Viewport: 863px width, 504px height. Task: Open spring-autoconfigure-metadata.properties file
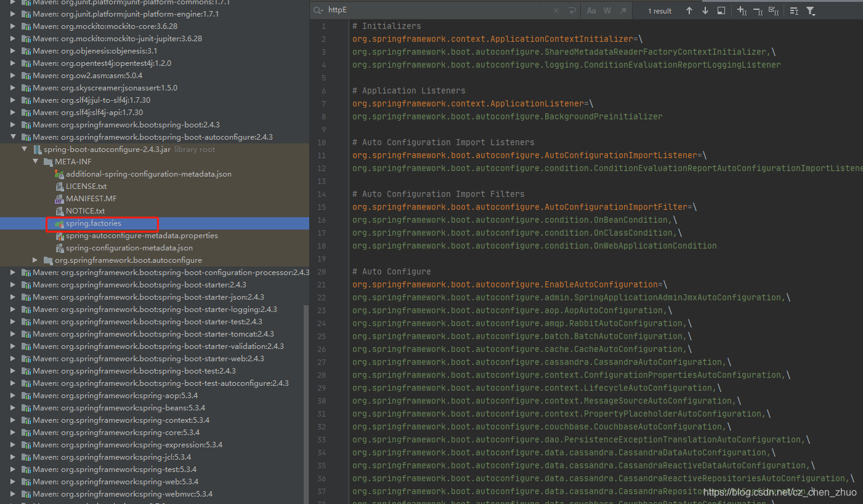click(142, 236)
